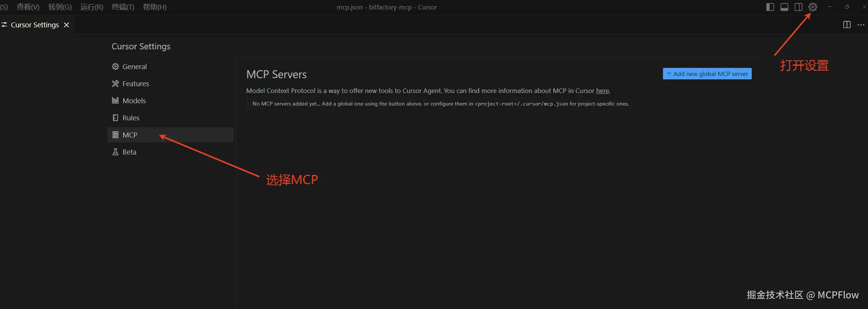The width and height of the screenshot is (868, 309).
Task: Toggle the secondary sidebar layout icon
Action: pyautogui.click(x=798, y=7)
